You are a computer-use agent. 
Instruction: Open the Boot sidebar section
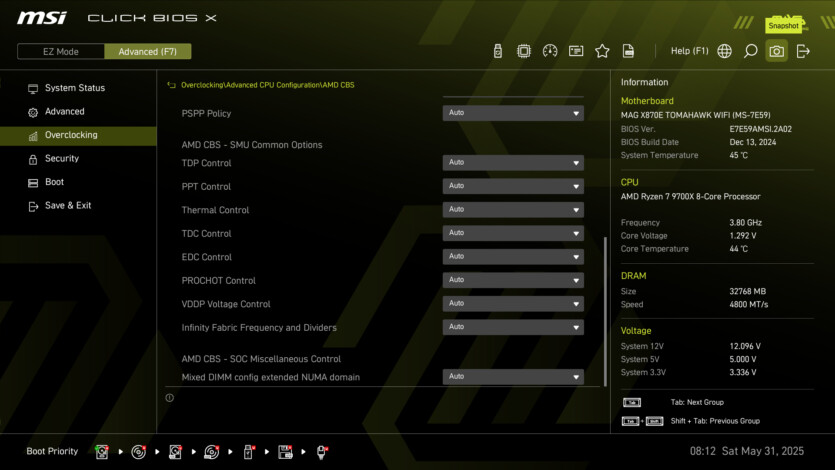click(x=78, y=182)
